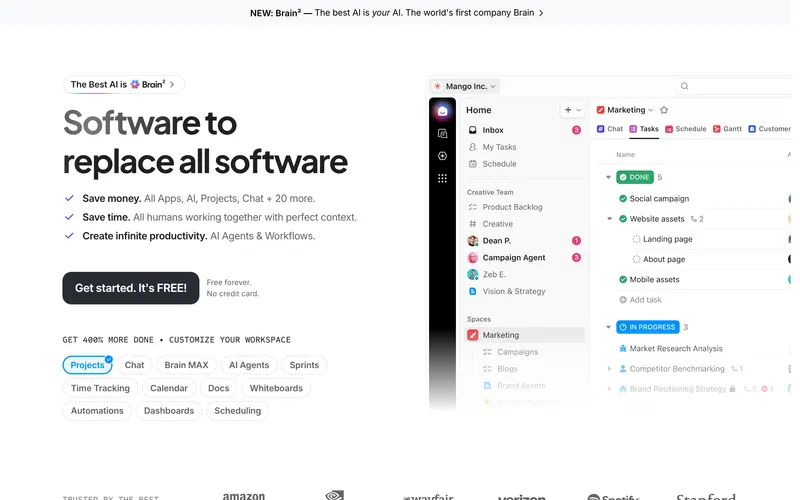Image resolution: width=800 pixels, height=500 pixels.
Task: Click the blue IN PROGRESS status badge
Action: coord(648,327)
